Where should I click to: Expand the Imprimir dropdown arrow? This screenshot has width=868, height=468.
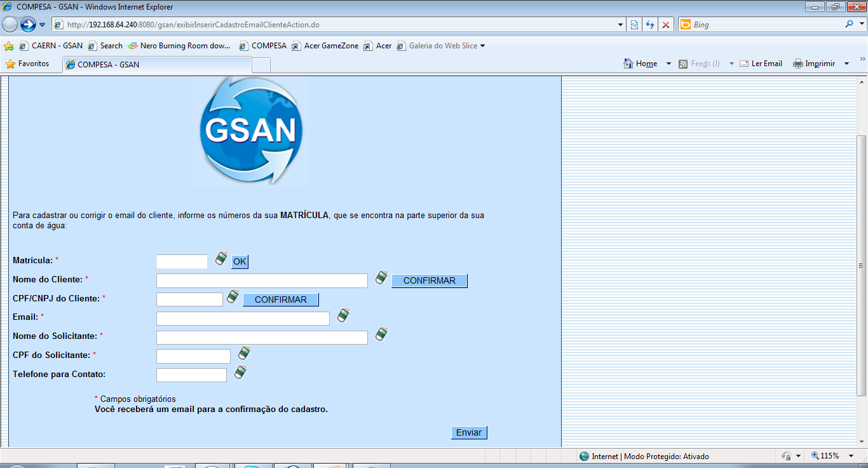click(x=846, y=64)
